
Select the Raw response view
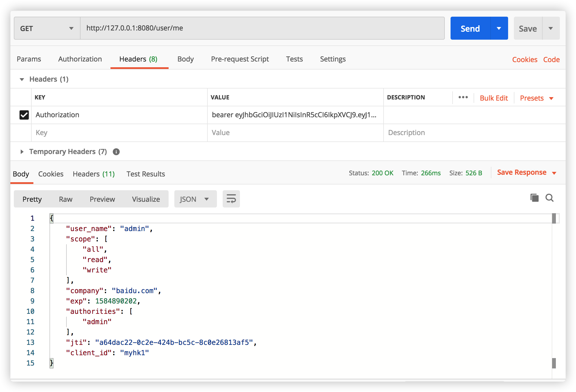pos(66,199)
